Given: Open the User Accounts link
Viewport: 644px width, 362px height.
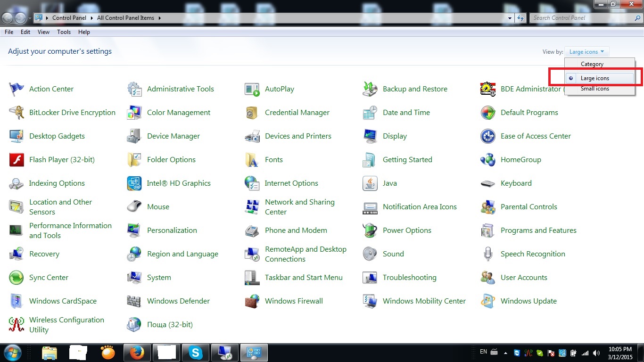Looking at the screenshot, I should [524, 278].
